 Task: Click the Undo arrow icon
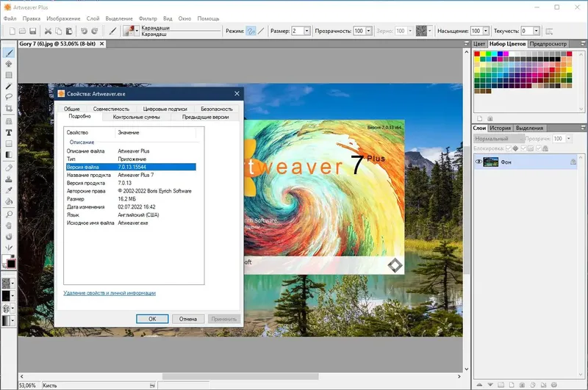pos(84,31)
